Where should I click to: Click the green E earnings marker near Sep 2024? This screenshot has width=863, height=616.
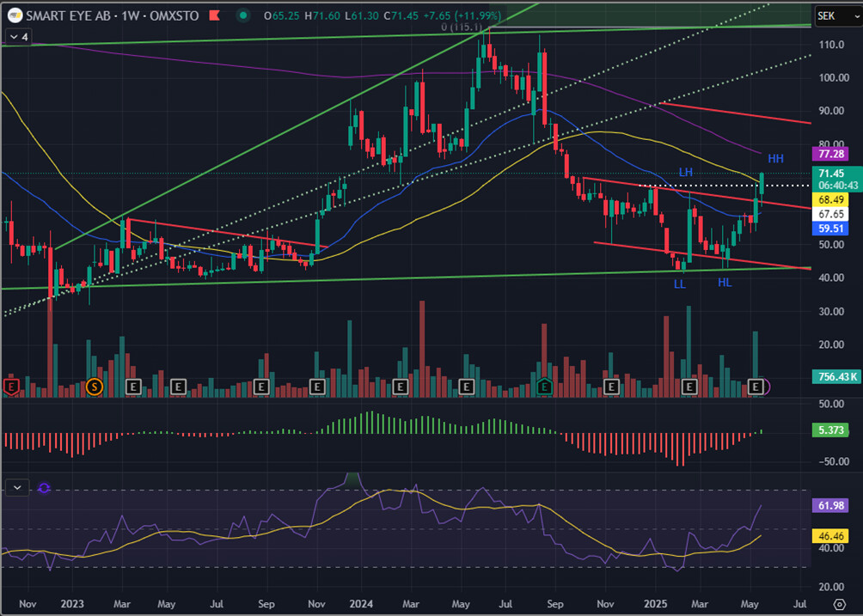point(544,387)
